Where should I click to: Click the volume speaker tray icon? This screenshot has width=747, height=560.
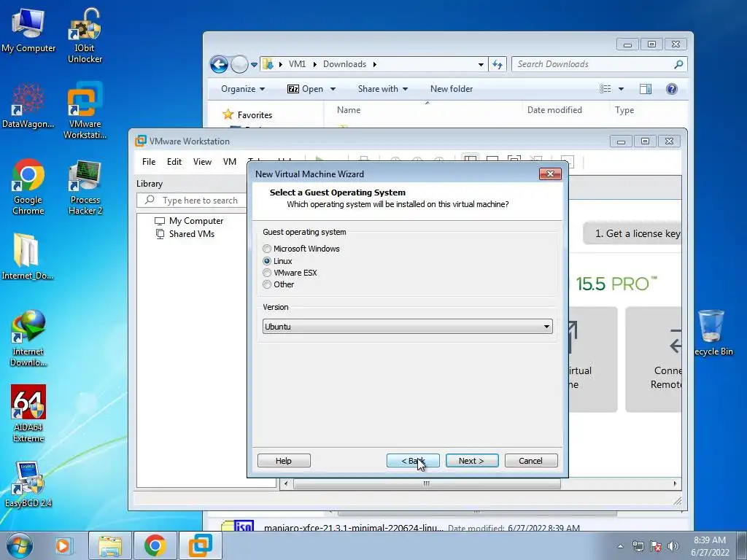coord(673,546)
